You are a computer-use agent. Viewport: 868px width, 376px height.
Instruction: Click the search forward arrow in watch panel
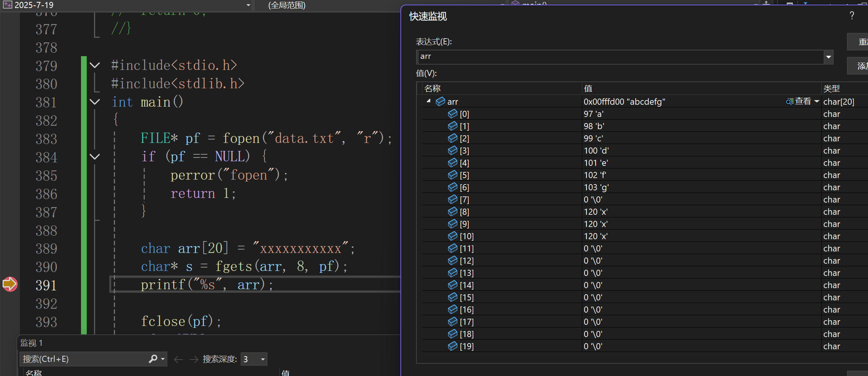194,359
